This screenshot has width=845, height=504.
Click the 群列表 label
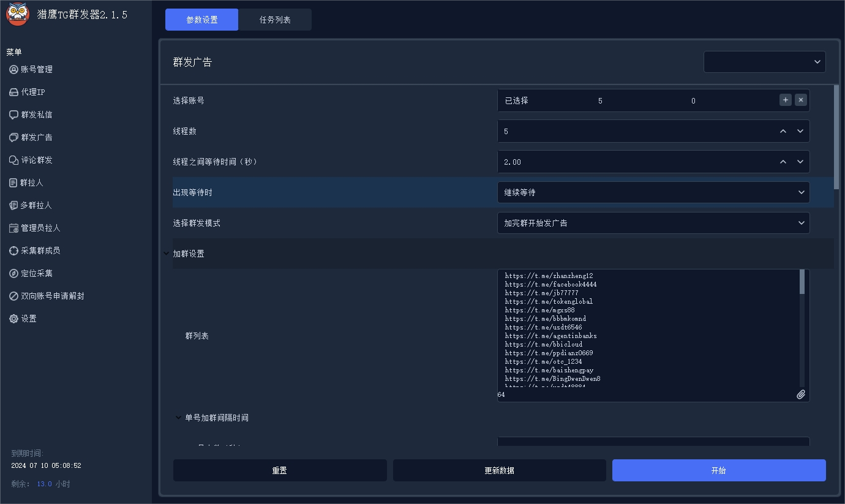[197, 336]
